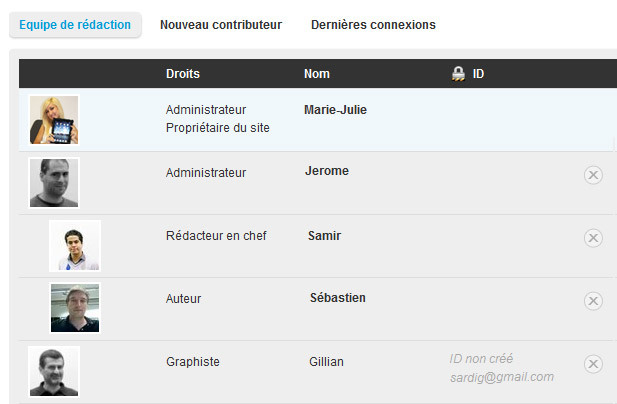Open Samir's name link
The height and width of the screenshot is (404, 617).
324,236
